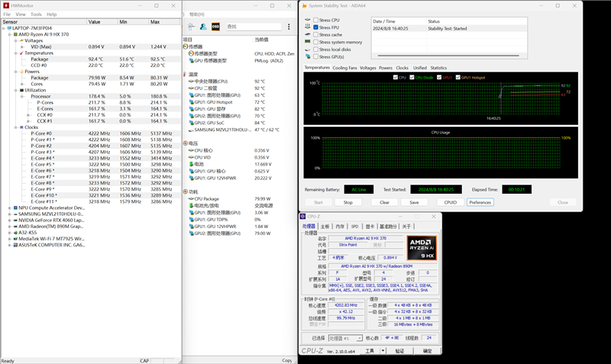
Task: Click the HWMonitor app icon in title bar
Action: 6,6
